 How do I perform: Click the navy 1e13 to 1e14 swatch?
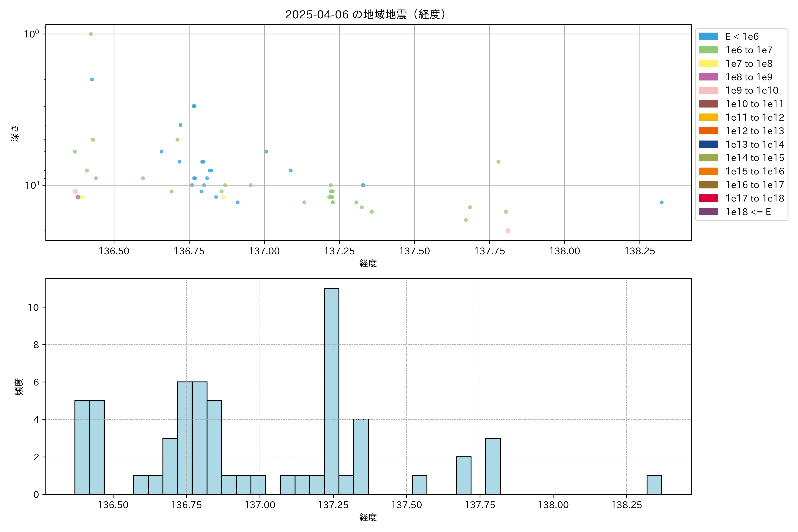coord(708,144)
